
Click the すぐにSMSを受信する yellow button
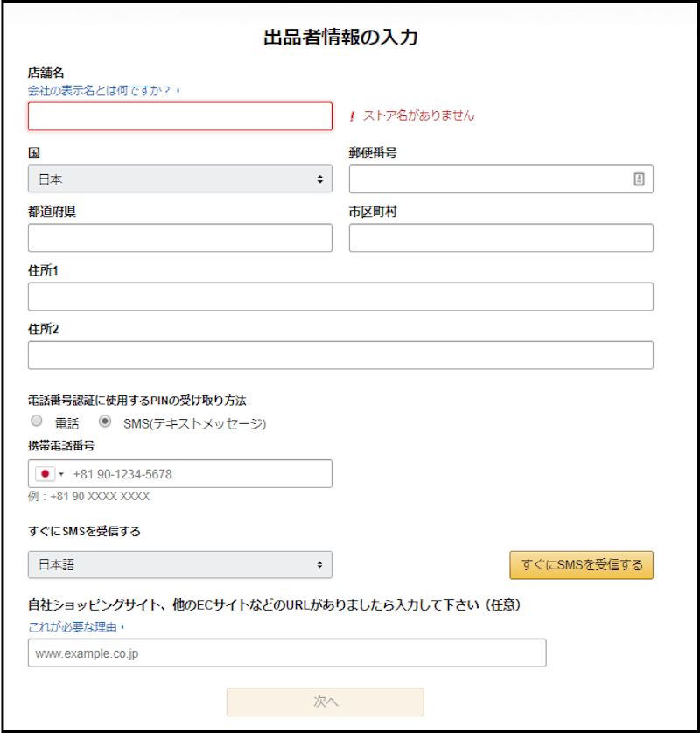point(581,565)
